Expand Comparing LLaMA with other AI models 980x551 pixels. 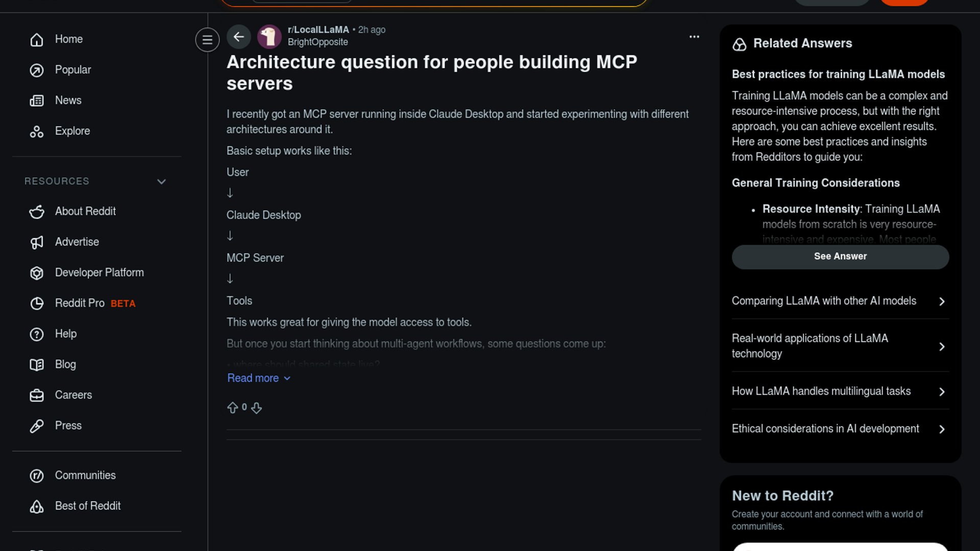(840, 301)
